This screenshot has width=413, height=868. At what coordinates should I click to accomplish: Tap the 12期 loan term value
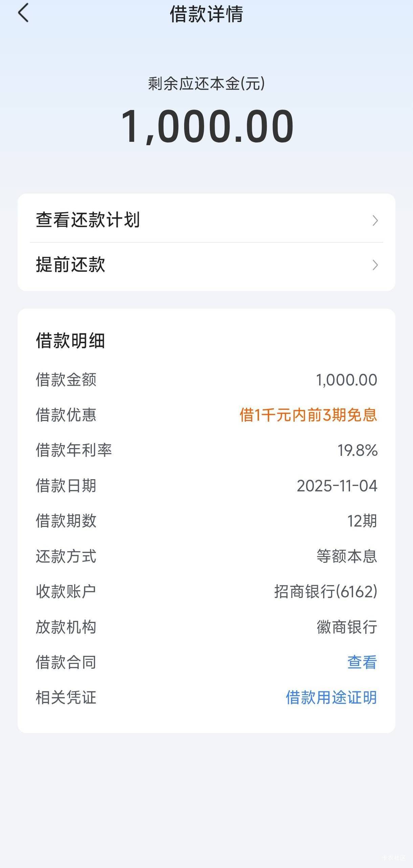click(362, 521)
